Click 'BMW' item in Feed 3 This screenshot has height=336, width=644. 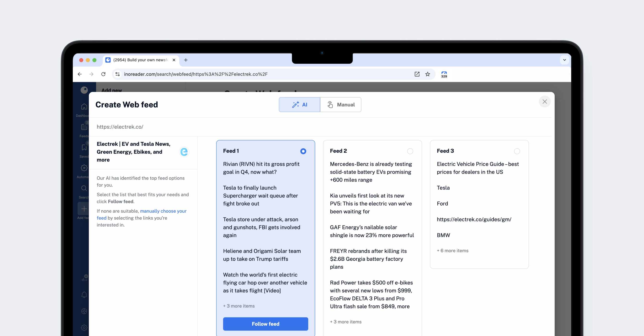tap(443, 235)
